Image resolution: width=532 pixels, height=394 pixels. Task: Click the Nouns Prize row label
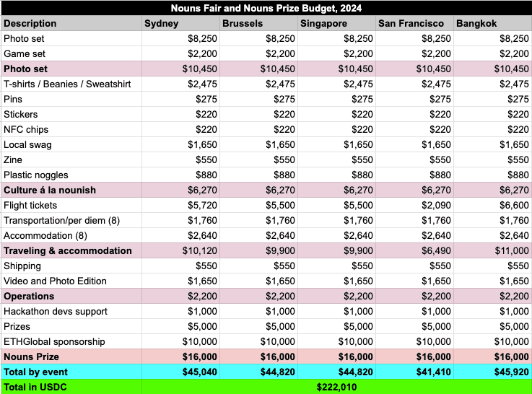(30, 356)
